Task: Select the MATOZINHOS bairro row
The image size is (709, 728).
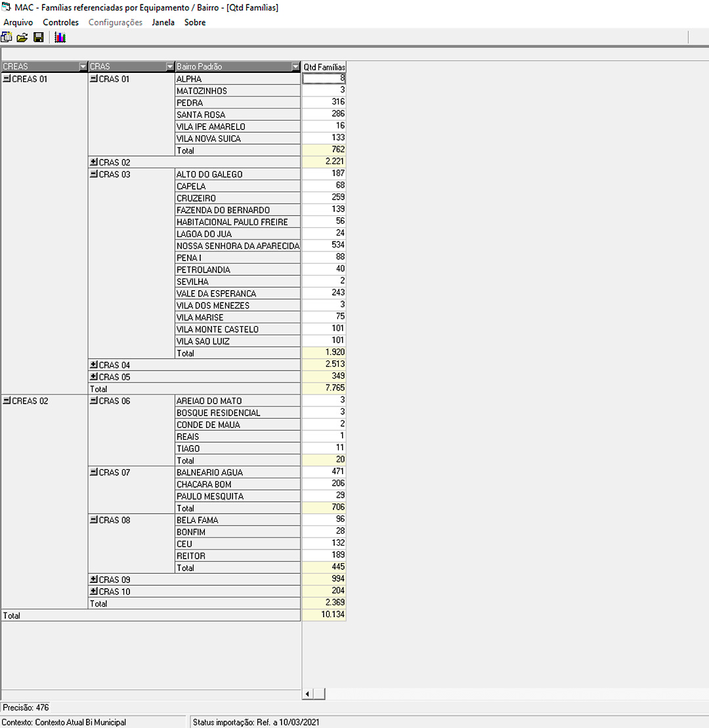Action: pos(238,91)
